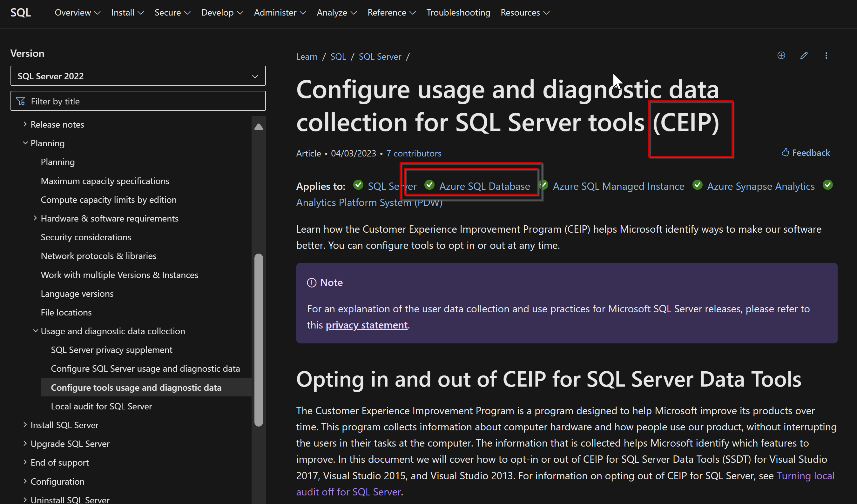This screenshot has width=857, height=504.
Task: Open the Analyze menu
Action: point(337,13)
